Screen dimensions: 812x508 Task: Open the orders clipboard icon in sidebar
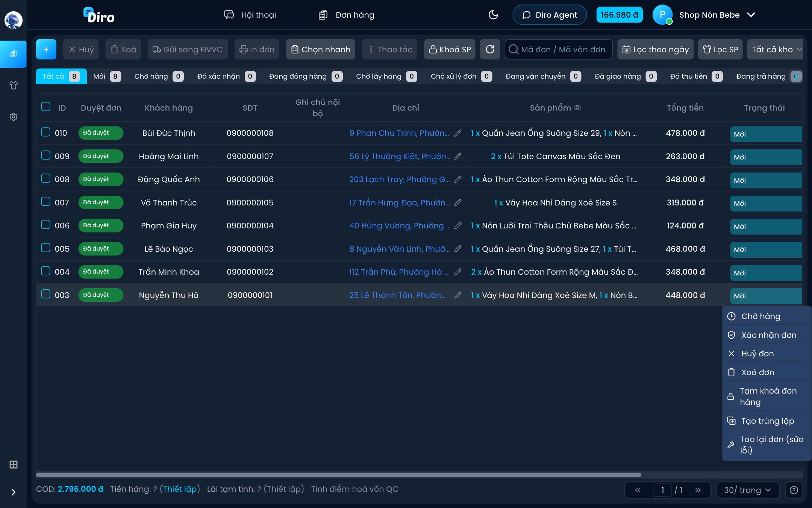tap(14, 54)
